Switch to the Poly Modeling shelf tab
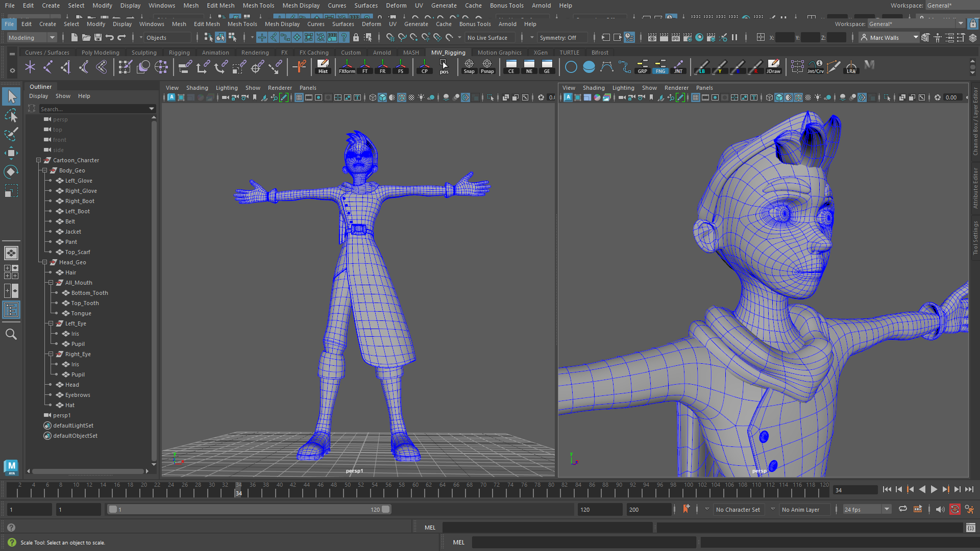Image resolution: width=980 pixels, height=551 pixels. click(x=100, y=53)
